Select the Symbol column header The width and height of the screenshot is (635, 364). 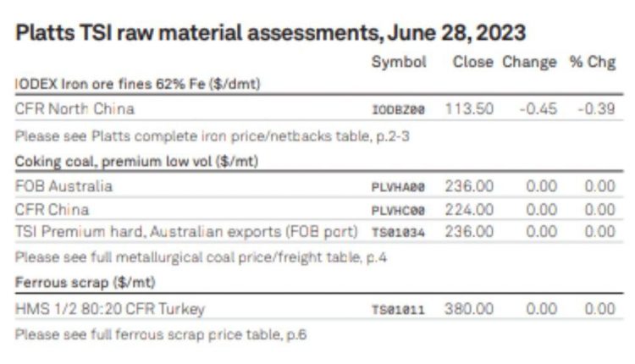point(399,62)
